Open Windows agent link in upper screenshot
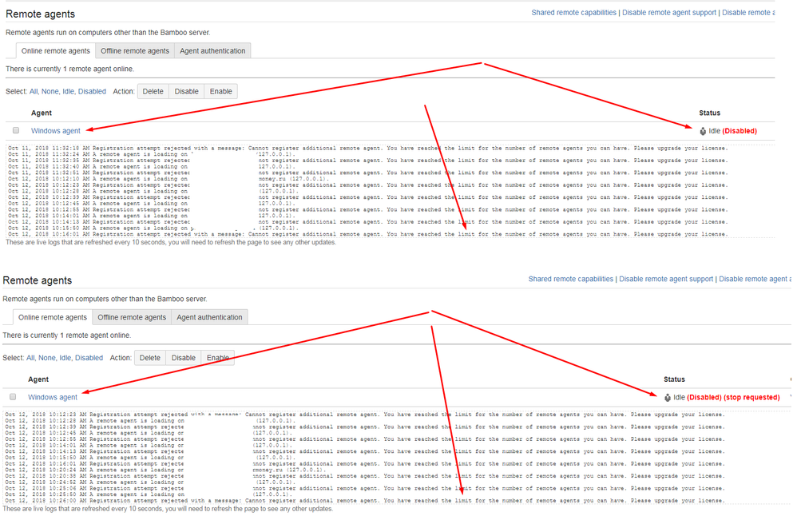The height and width of the screenshot is (532, 797). tap(56, 131)
